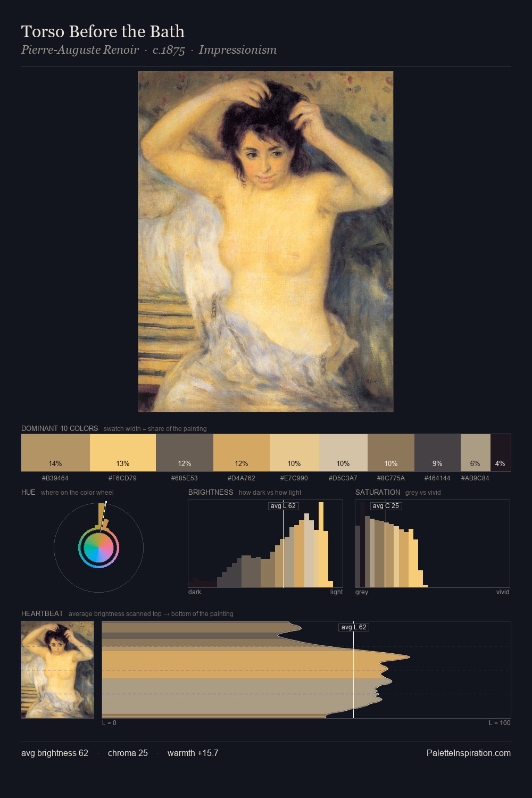Click "avg L 62" label in Brightness histogram
Viewport: 532px width, 798px height.
click(x=283, y=506)
